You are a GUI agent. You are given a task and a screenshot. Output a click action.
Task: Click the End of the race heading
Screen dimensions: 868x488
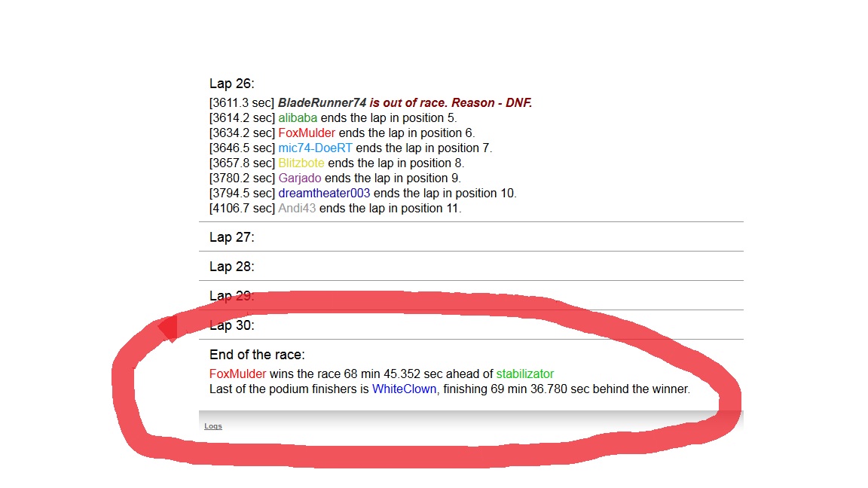click(x=257, y=355)
